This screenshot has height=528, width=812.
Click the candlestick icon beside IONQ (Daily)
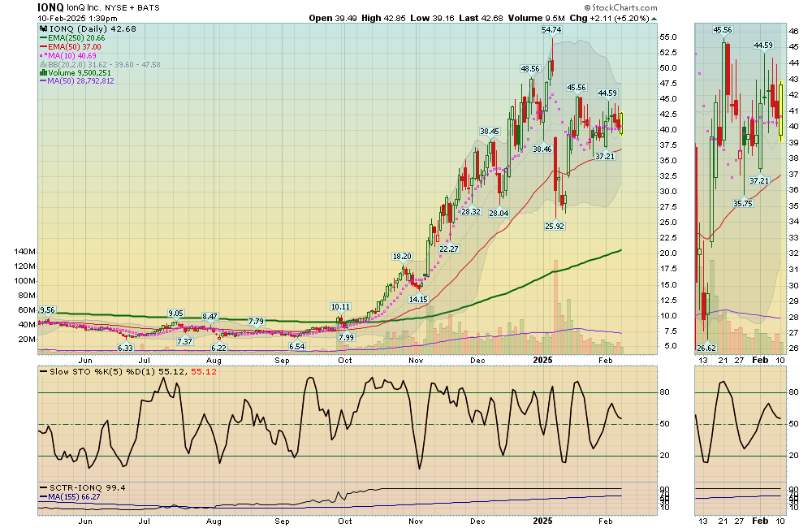click(44, 29)
